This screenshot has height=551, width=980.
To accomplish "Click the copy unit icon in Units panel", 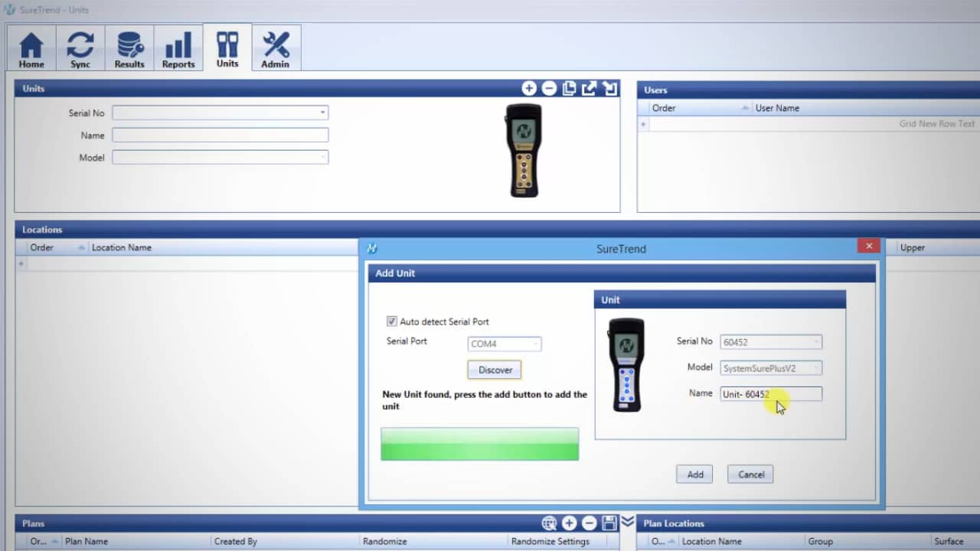I will click(569, 89).
